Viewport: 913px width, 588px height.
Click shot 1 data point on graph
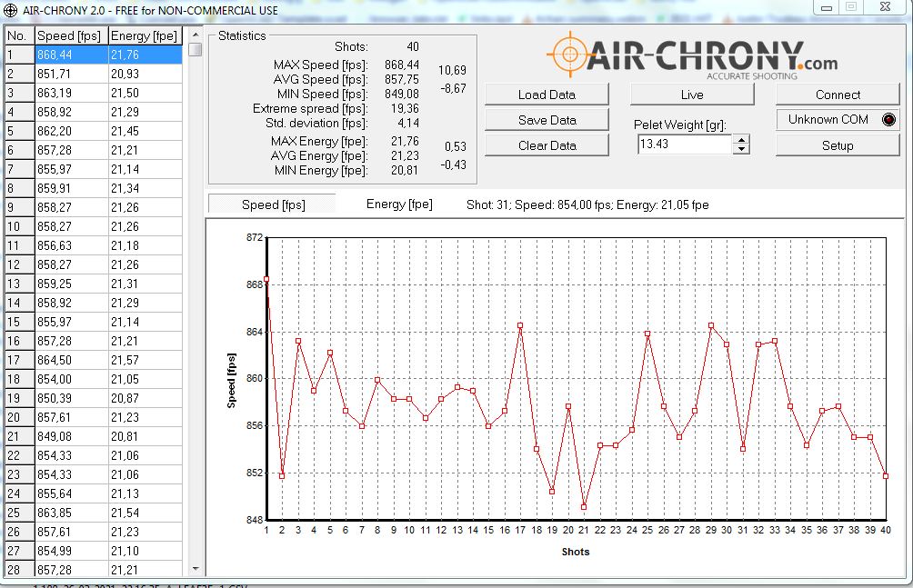coord(266,279)
